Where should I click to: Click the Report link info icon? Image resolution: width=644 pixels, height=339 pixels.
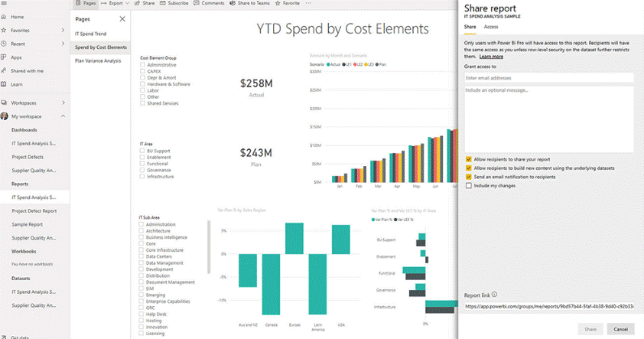pos(495,295)
